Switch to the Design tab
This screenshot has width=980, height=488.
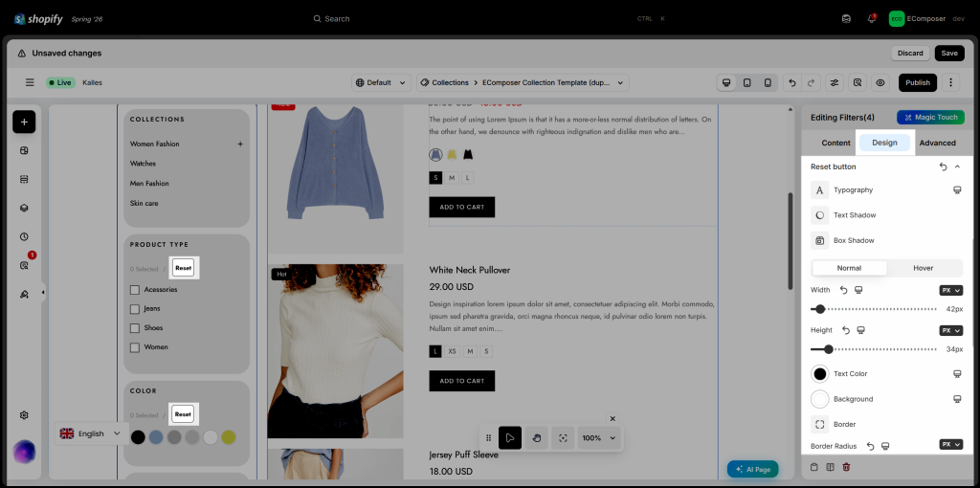click(x=884, y=144)
